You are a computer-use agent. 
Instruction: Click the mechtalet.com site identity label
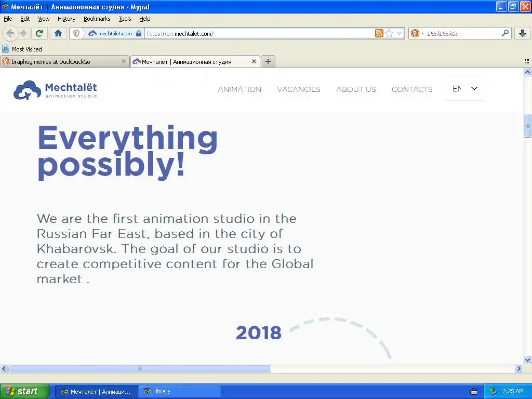click(x=115, y=34)
